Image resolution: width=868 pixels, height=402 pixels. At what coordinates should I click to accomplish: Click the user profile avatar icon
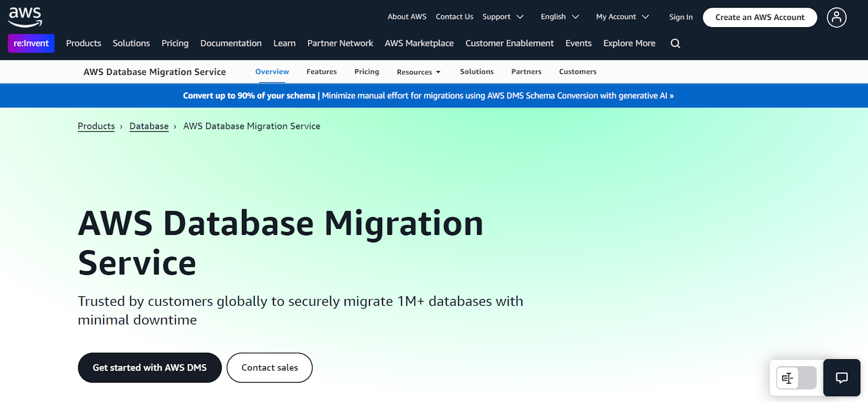point(837,17)
